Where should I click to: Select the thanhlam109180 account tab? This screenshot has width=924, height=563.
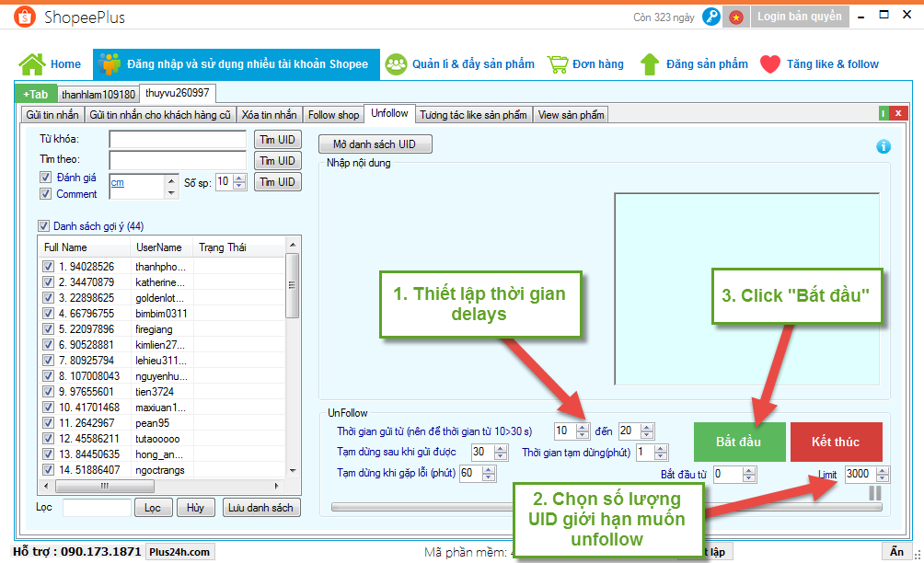point(98,94)
